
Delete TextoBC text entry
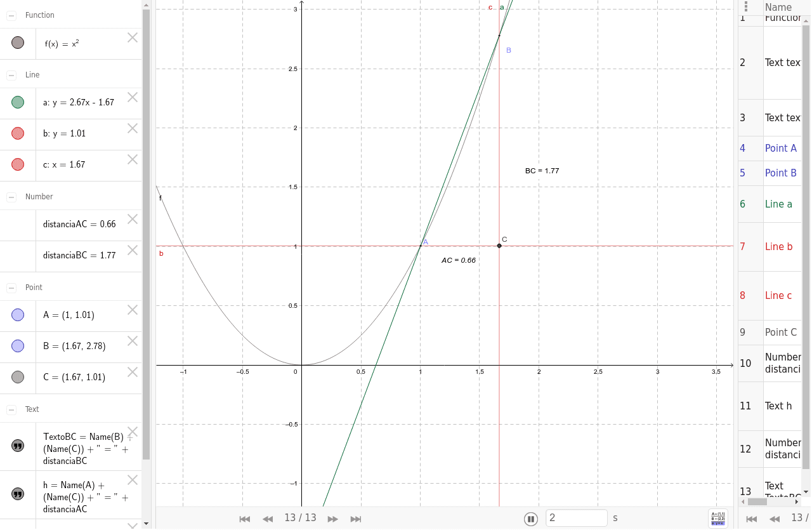coord(133,432)
